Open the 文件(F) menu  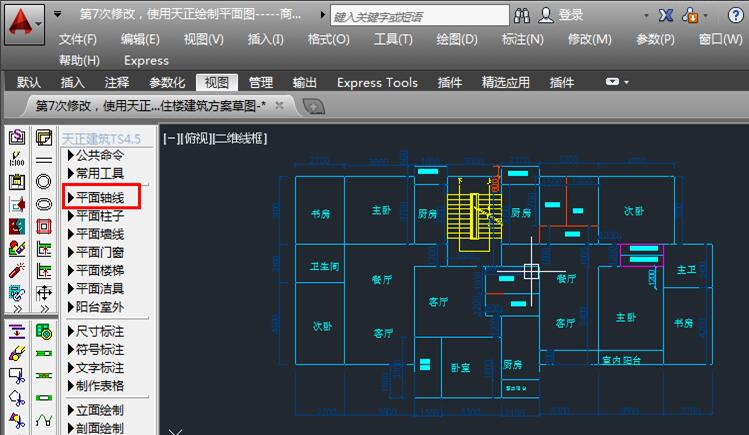(78, 39)
